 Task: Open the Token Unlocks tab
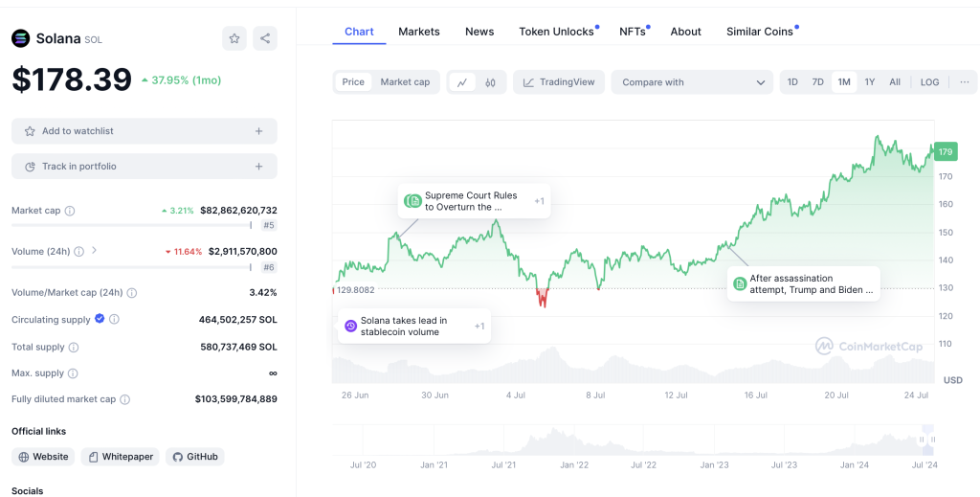556,32
